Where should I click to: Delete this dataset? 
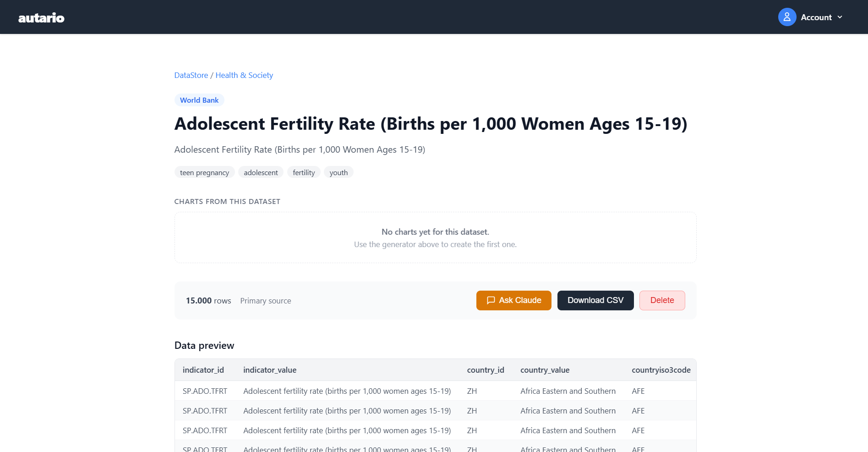click(662, 300)
